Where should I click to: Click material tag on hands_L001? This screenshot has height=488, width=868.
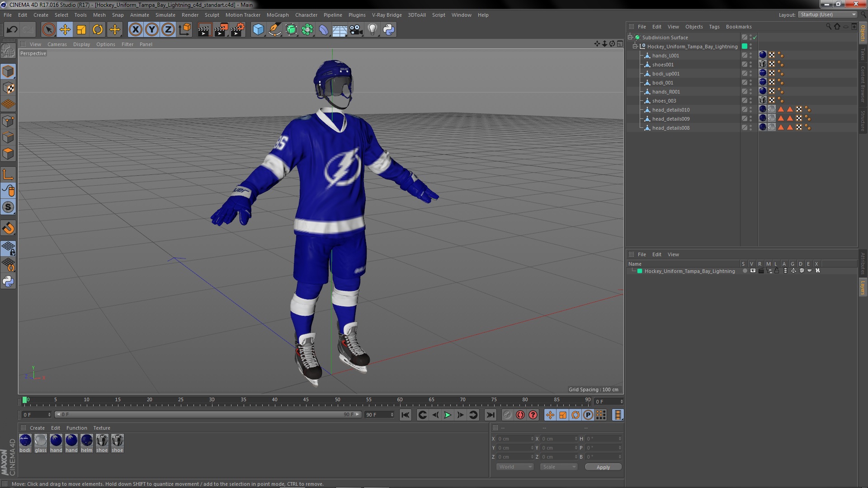(x=763, y=55)
